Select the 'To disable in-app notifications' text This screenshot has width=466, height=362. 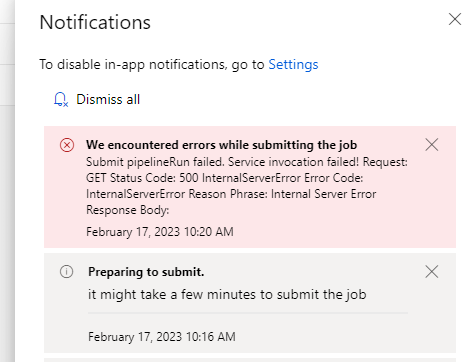pyautogui.click(x=152, y=64)
